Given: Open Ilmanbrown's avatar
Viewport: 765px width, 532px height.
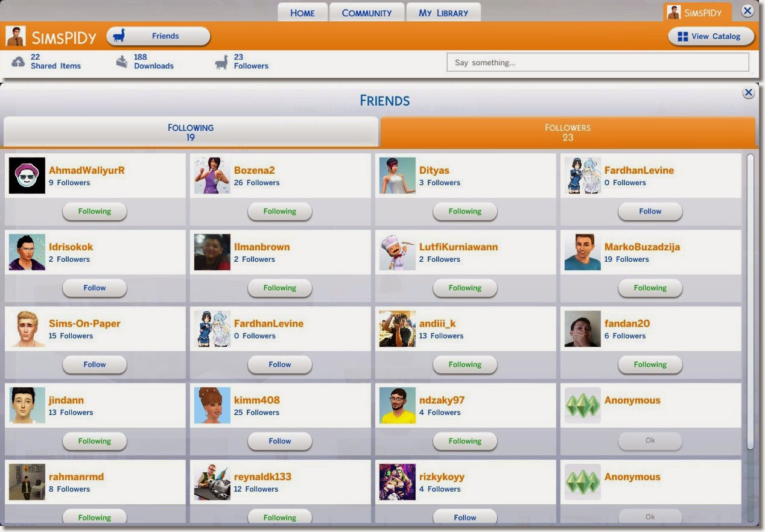Looking at the screenshot, I should pos(212,252).
